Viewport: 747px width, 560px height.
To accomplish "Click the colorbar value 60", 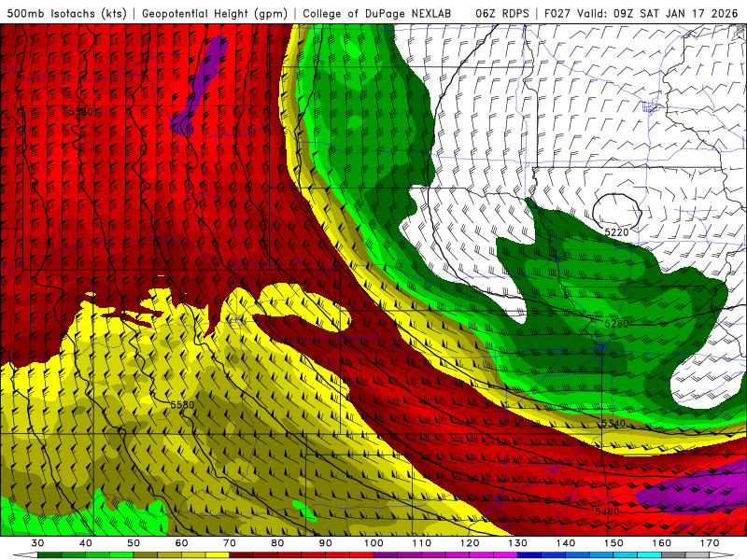I will [x=181, y=543].
